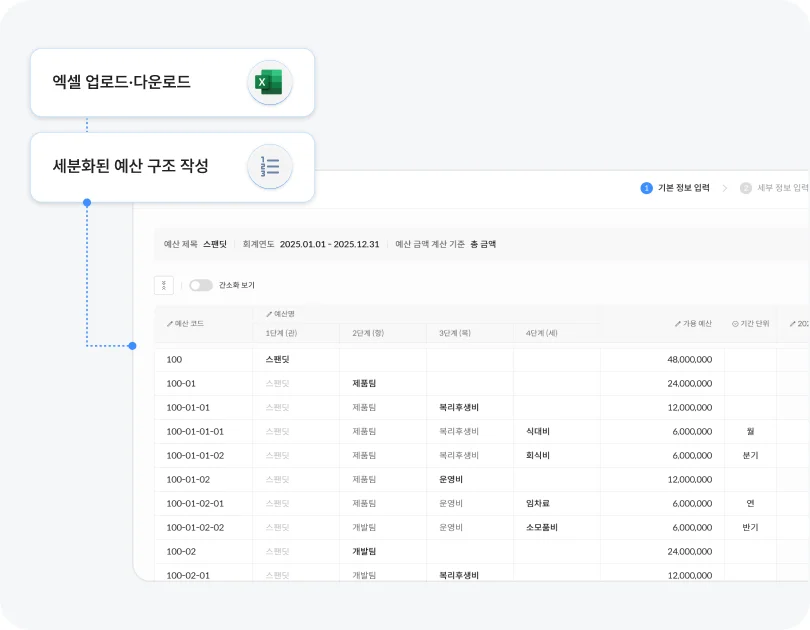The height and width of the screenshot is (630, 810).
Task: Click the 분기 period unit in the 회식비 row
Action: [750, 455]
